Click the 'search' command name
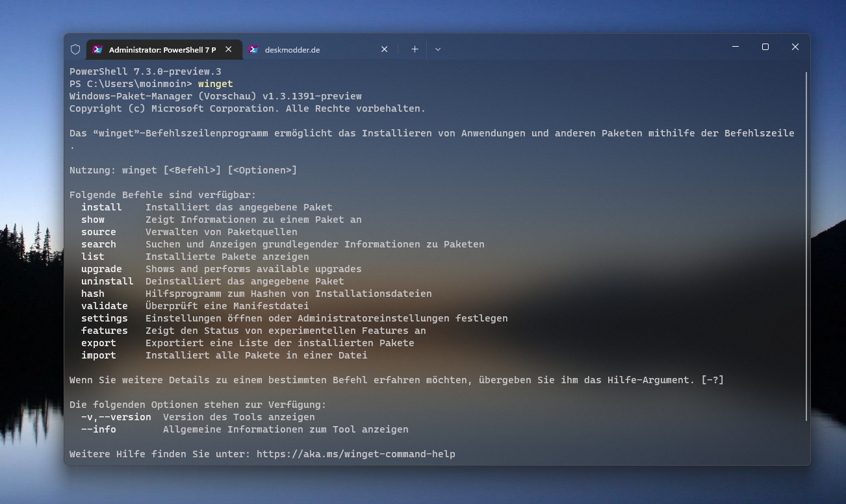 tap(99, 244)
